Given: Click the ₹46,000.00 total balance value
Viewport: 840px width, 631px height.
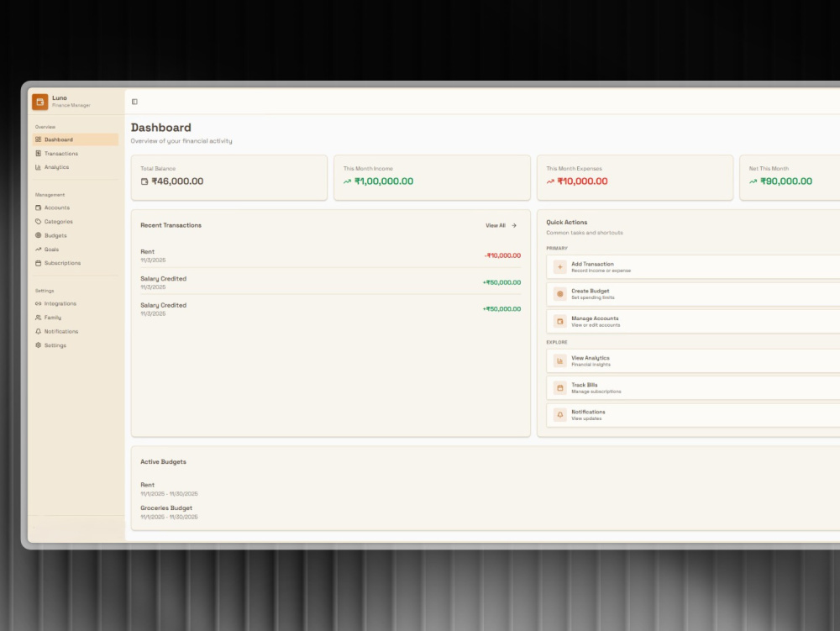Looking at the screenshot, I should (177, 181).
